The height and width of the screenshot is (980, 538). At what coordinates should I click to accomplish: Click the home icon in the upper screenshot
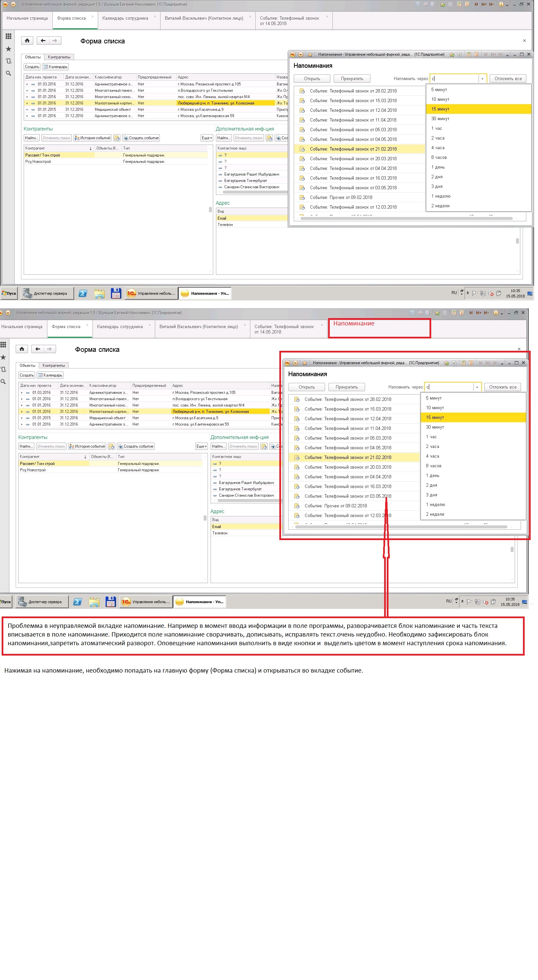point(27,41)
